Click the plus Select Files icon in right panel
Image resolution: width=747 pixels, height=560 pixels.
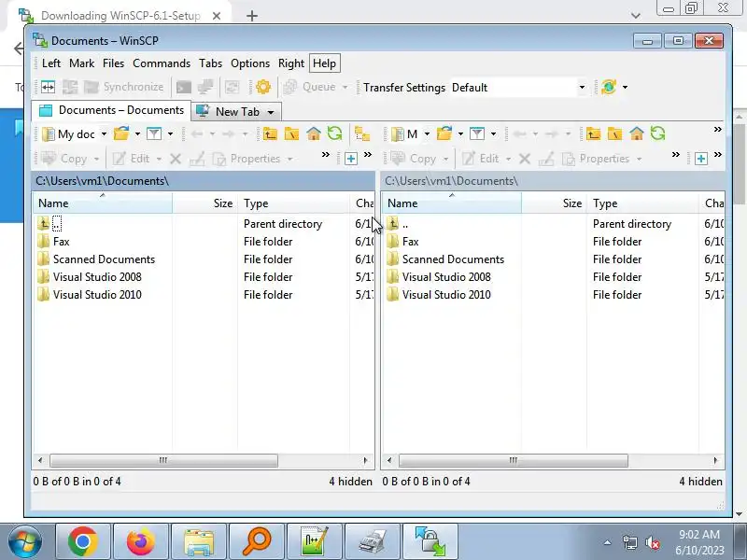click(x=701, y=159)
